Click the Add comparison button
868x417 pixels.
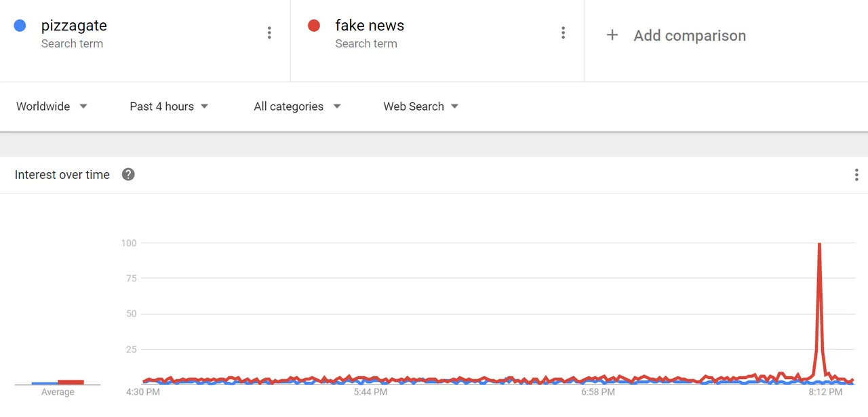pyautogui.click(x=689, y=35)
